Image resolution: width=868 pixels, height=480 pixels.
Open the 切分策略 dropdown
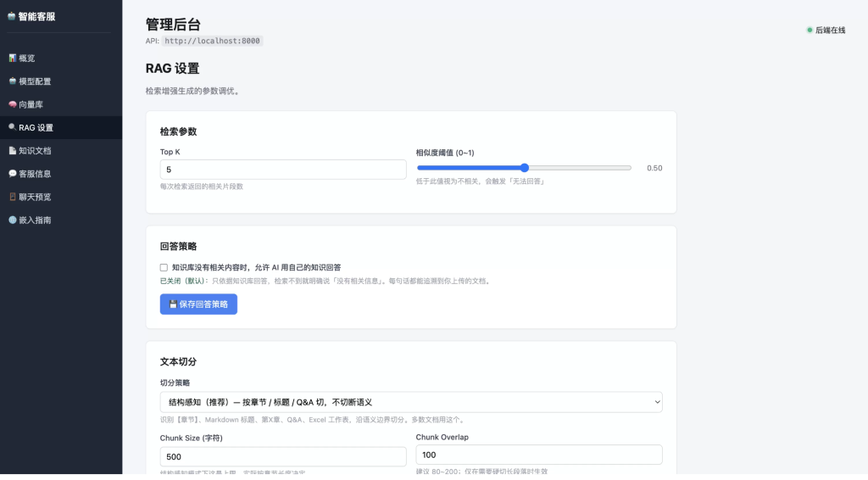[x=411, y=402]
